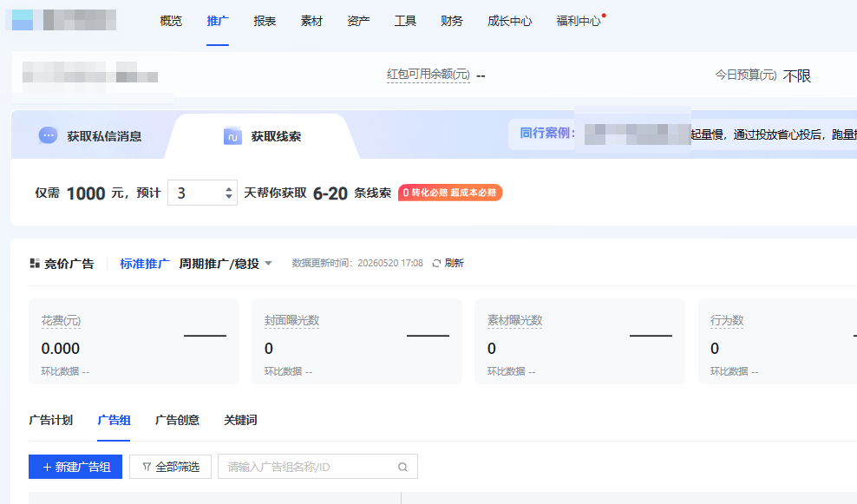Screen dimensions: 857x504
Task: Switch to 获取线索 tab
Action: click(262, 136)
